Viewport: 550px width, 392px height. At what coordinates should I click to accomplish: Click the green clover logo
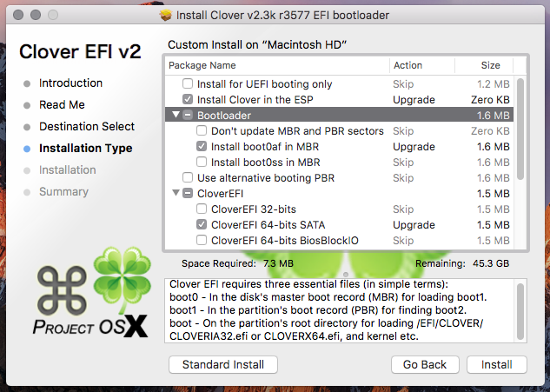tap(123, 279)
